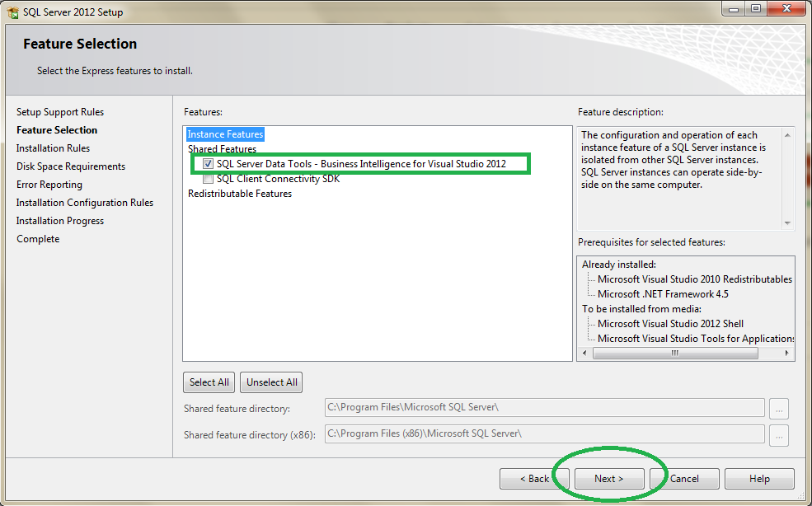Browse for the shared feature directory (x86)

tap(779, 435)
